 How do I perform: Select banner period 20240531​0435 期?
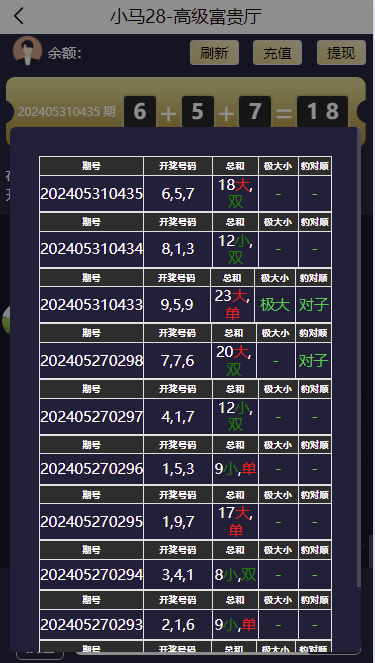tap(66, 112)
